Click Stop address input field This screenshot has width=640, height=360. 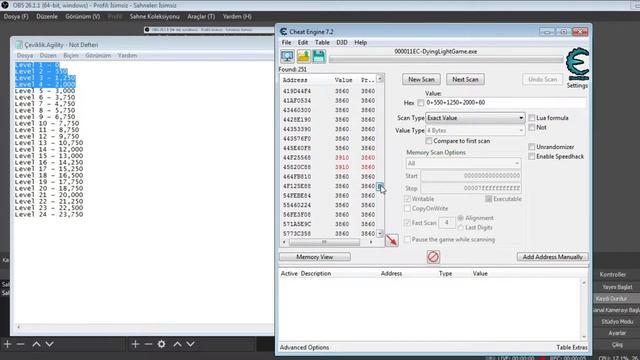(x=471, y=188)
